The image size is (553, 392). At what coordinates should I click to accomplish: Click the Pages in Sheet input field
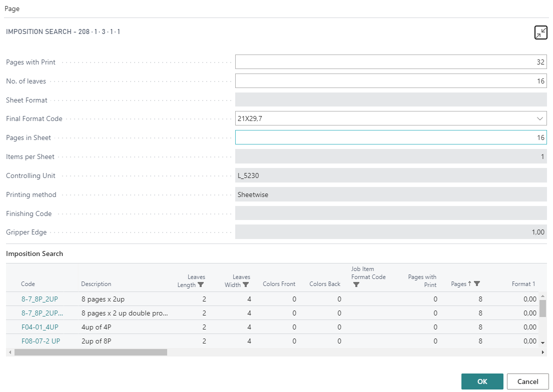click(x=390, y=137)
